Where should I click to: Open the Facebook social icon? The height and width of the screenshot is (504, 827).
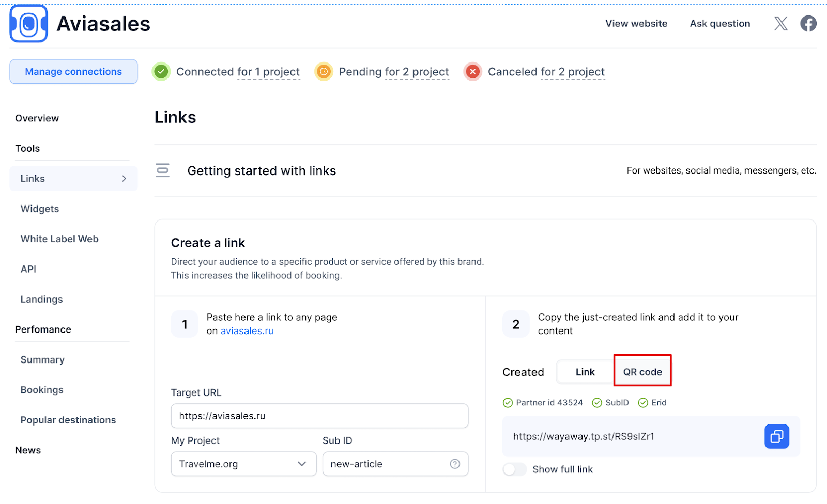click(x=808, y=23)
